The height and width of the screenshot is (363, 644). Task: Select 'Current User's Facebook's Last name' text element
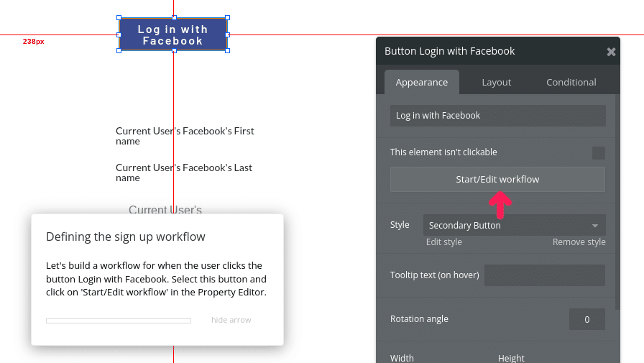click(184, 173)
